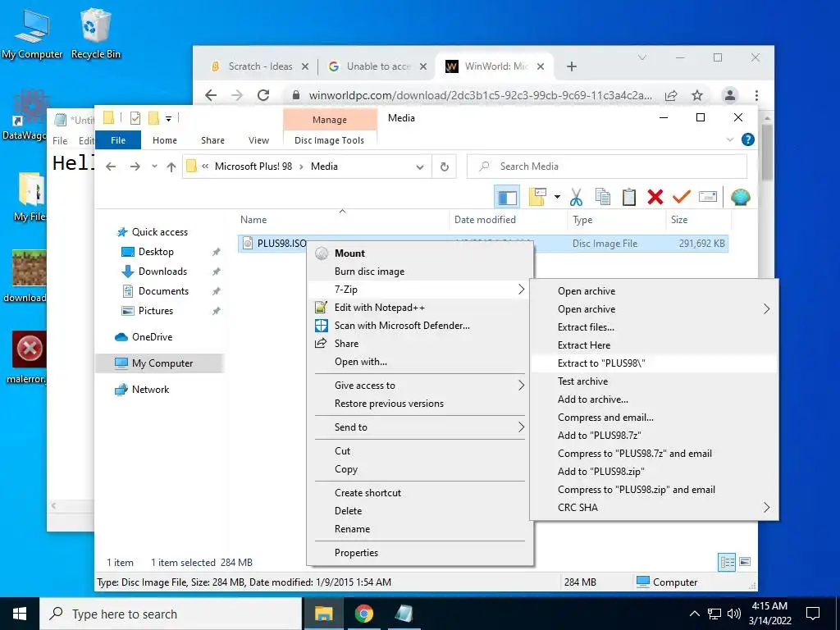Click the Copy icon in Explorer toolbar
This screenshot has height=630, width=840.
point(603,197)
